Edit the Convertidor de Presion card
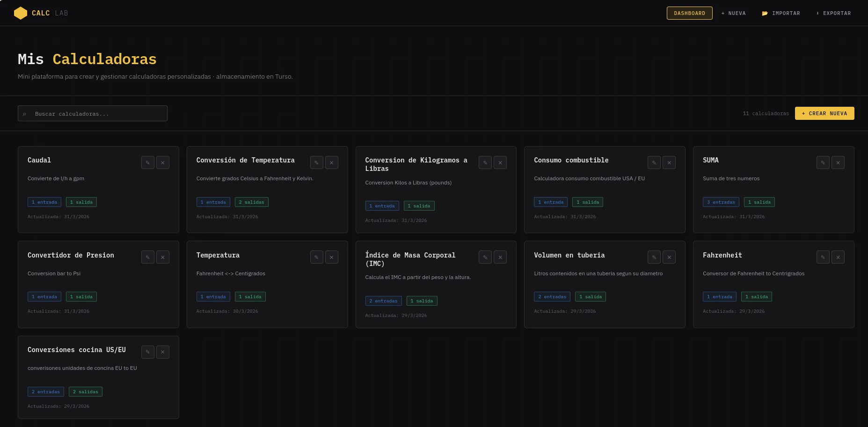Image resolution: width=868 pixels, height=427 pixels. 148,257
